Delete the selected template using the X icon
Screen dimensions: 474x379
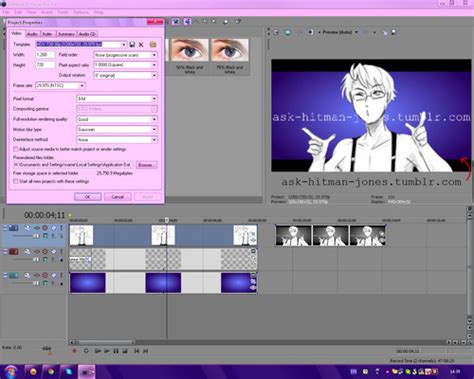tap(141, 44)
